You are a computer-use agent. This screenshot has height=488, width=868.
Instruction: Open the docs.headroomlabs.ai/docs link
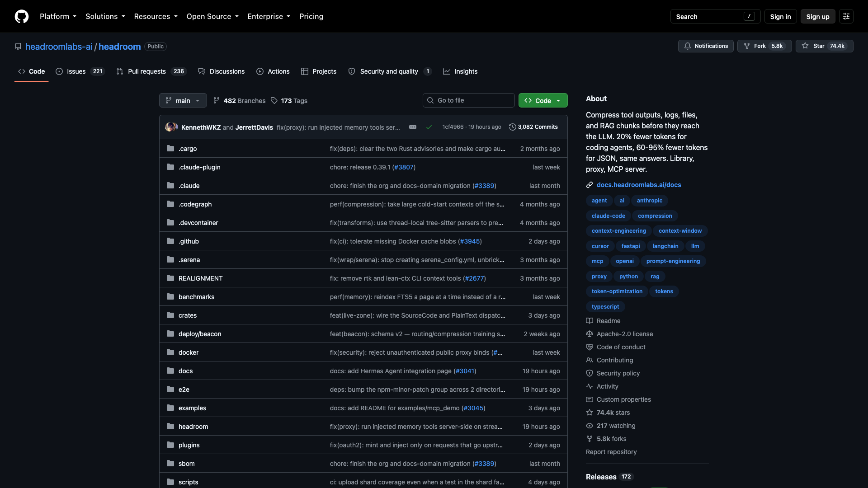point(638,185)
